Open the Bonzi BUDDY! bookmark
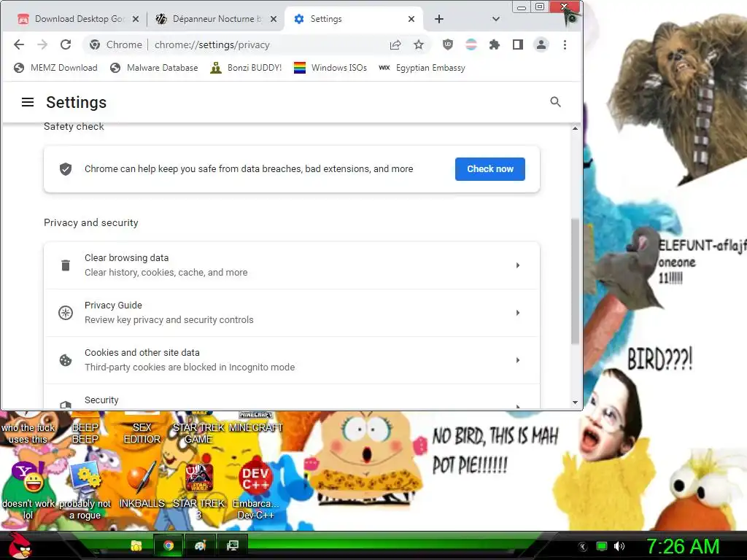Viewport: 747px width, 560px height. click(x=246, y=68)
